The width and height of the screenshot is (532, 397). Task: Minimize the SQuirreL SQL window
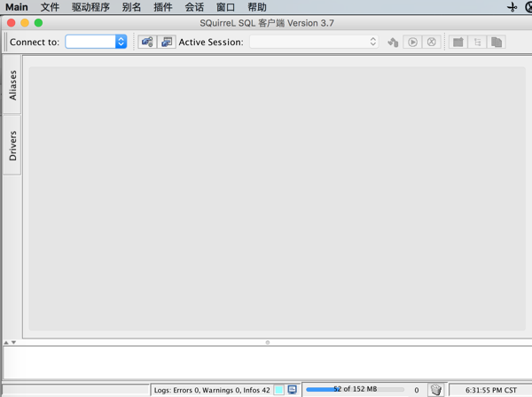25,23
